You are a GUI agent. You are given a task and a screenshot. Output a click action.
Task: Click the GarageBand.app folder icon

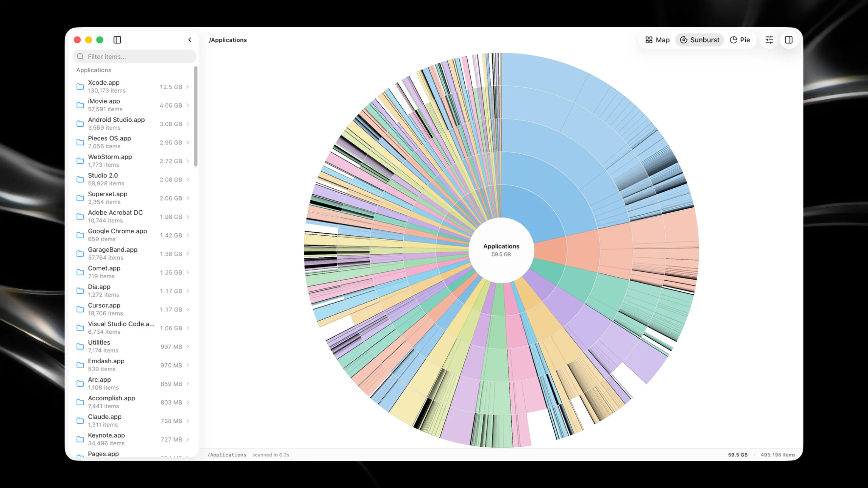(x=80, y=253)
